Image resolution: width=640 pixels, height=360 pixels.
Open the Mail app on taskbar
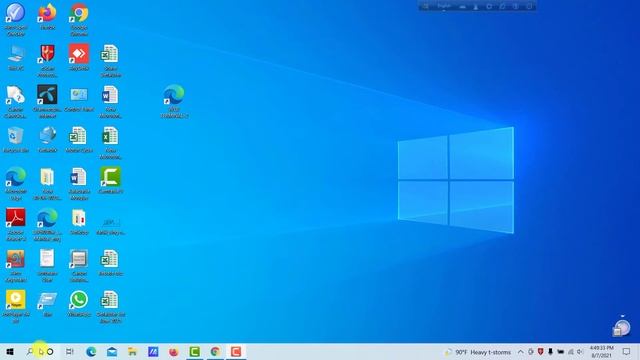(112, 351)
